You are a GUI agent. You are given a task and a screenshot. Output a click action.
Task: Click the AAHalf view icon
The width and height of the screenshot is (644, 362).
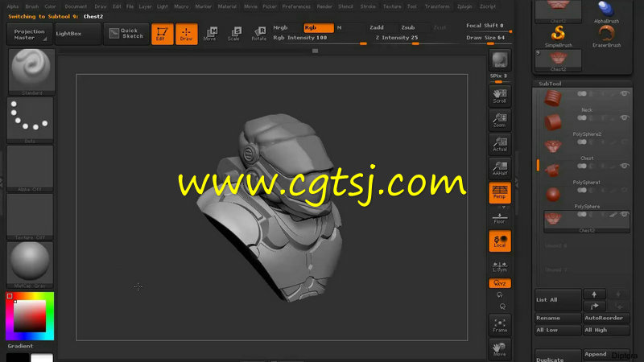pos(499,168)
